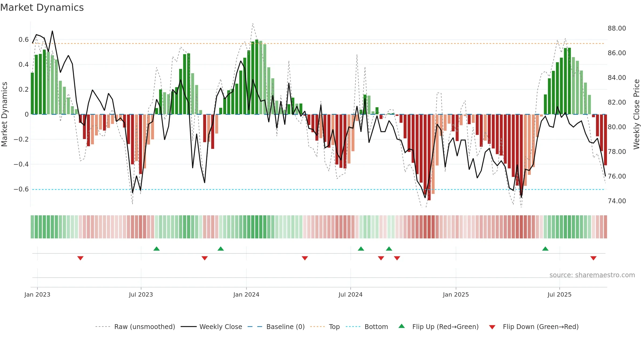Click the 82.00 price tick on right axis

pos(617,102)
